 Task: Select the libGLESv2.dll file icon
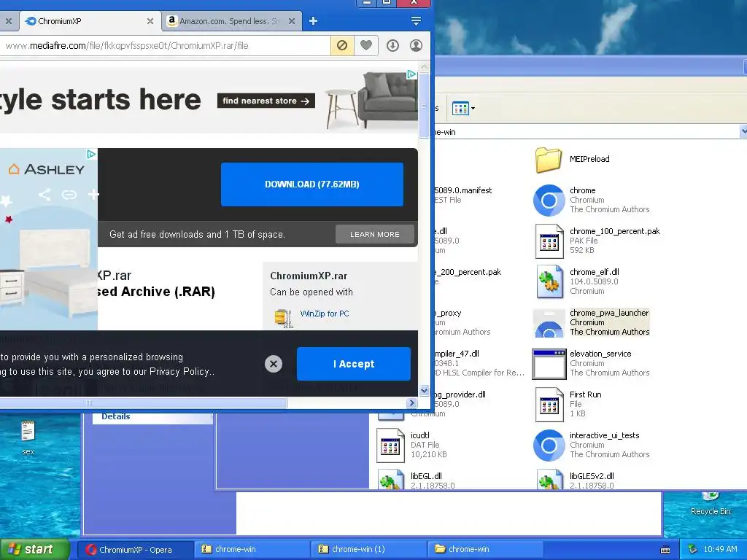[549, 479]
